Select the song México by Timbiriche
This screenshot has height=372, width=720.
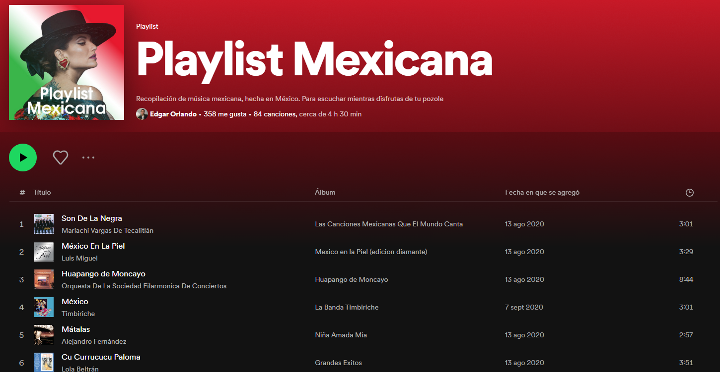(x=75, y=301)
